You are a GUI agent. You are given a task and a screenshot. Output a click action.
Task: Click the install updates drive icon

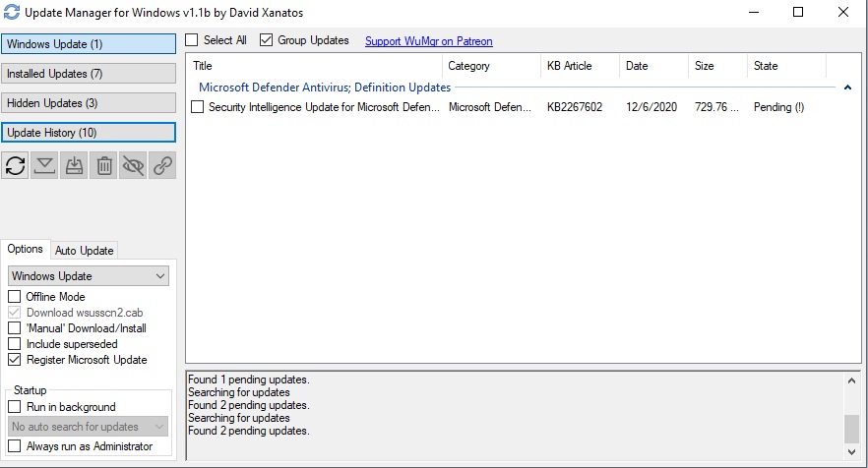coord(74,165)
